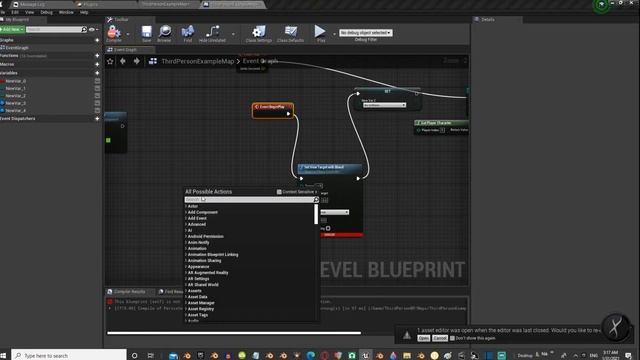Click the red enum pin bar on the node
Image resolution: width=640 pixels, height=360 pixels.
[x=342, y=235]
